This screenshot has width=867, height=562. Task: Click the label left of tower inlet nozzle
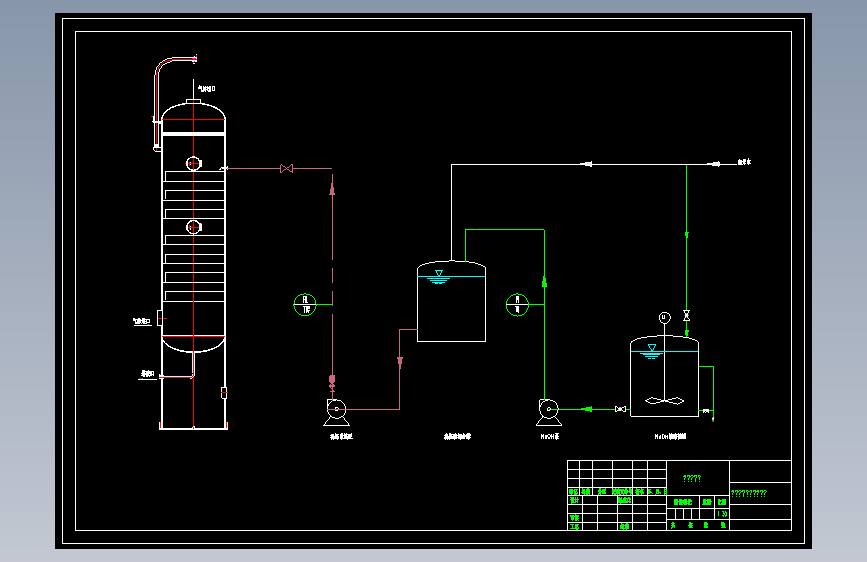click(x=142, y=321)
